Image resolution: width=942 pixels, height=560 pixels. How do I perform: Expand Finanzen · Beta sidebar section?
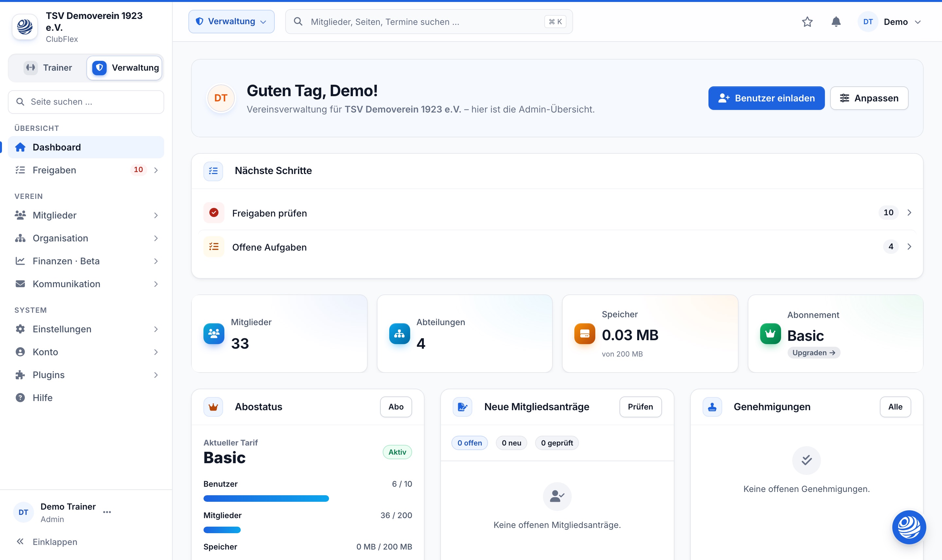86,261
